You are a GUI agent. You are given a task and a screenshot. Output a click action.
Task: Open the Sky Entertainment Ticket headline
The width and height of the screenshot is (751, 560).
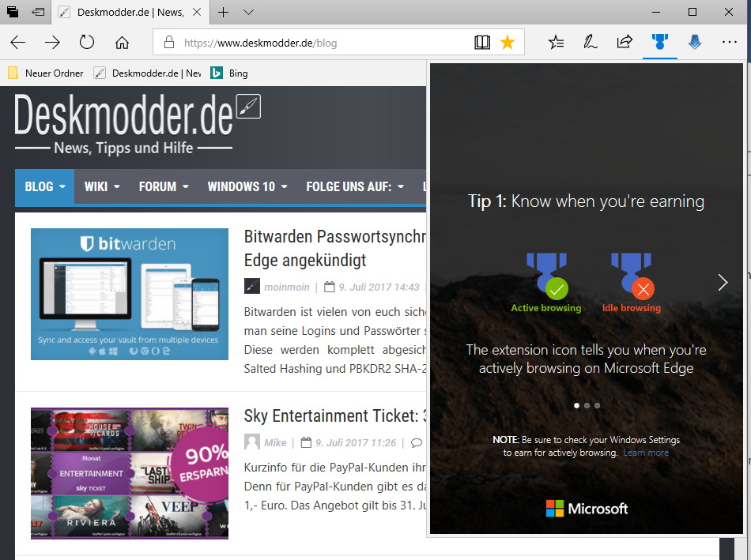pos(335,416)
